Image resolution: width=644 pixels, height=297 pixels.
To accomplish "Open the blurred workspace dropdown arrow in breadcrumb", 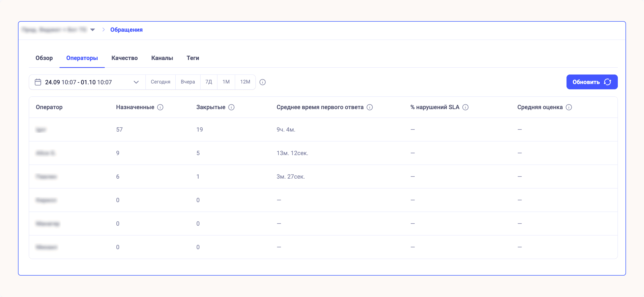I will (93, 30).
